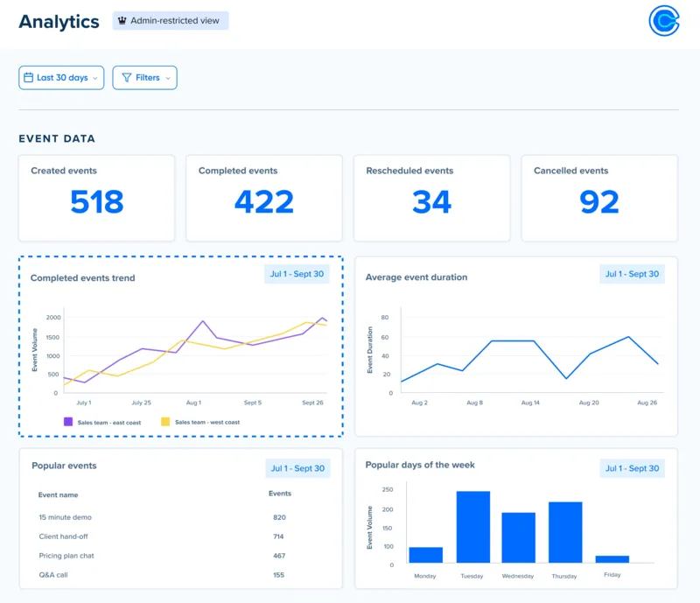Screen dimensions: 700x603
Task: Click the crown icon in admin badge
Action: coord(122,21)
